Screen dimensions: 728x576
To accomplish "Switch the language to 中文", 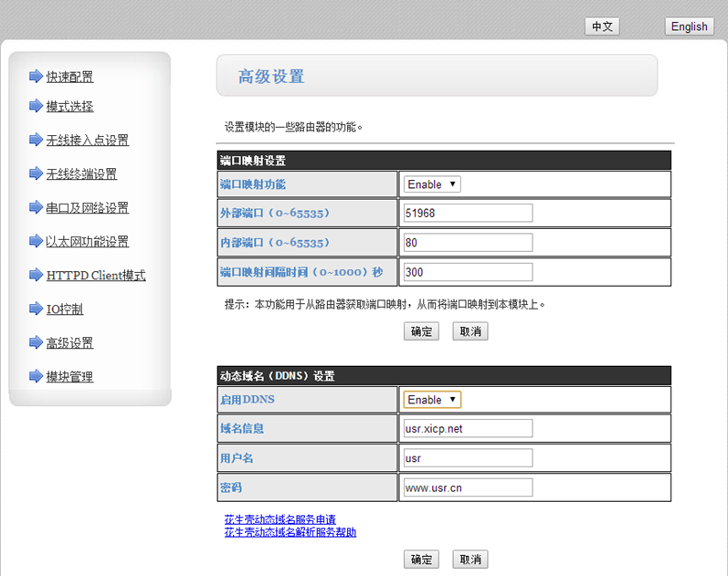I will pos(602,26).
